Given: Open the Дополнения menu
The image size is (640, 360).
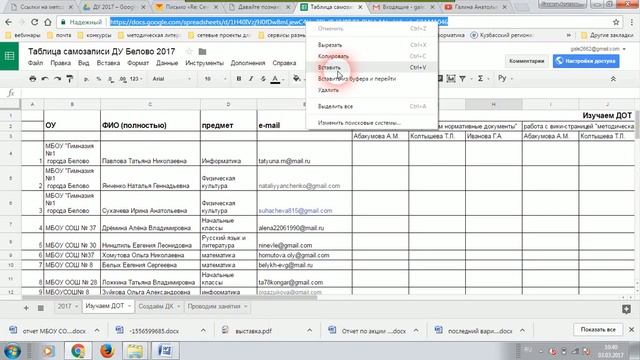Looking at the screenshot, I should pyautogui.click(x=248, y=63).
